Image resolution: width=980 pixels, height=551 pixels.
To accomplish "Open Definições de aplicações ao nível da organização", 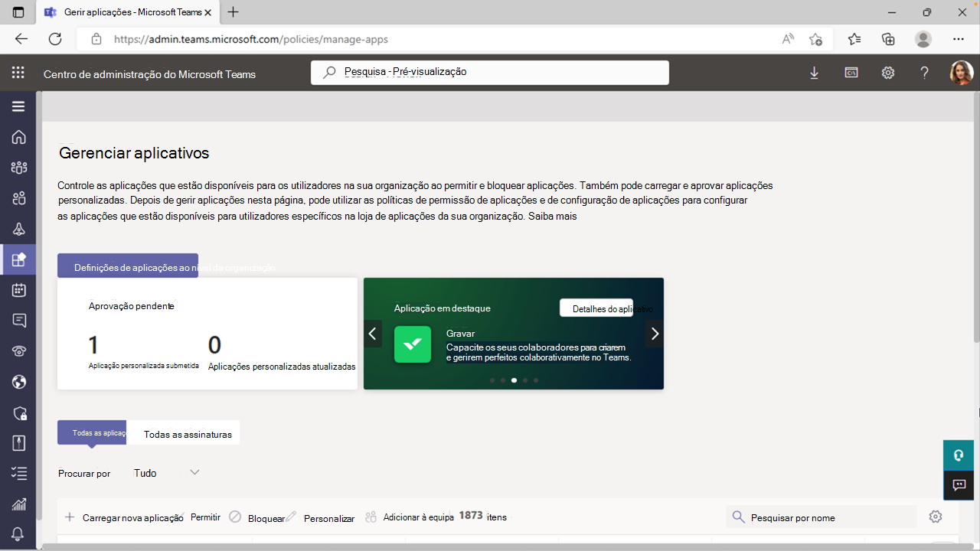I will pos(128,266).
